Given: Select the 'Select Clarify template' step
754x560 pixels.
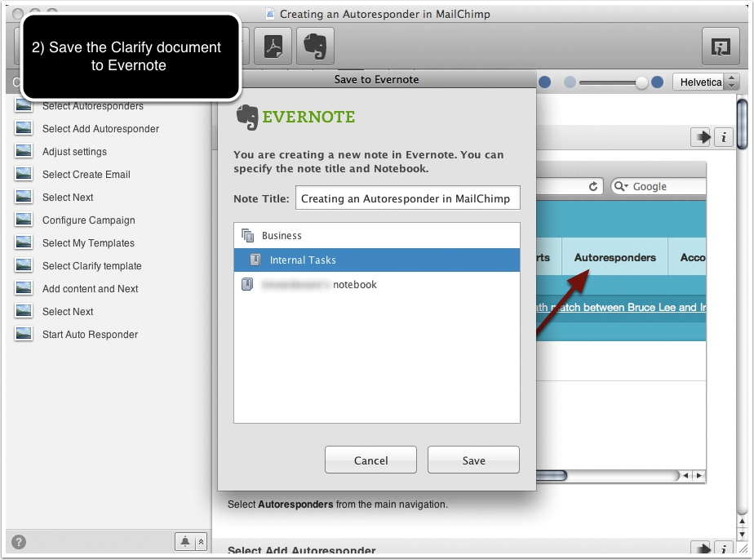Looking at the screenshot, I should click(92, 266).
